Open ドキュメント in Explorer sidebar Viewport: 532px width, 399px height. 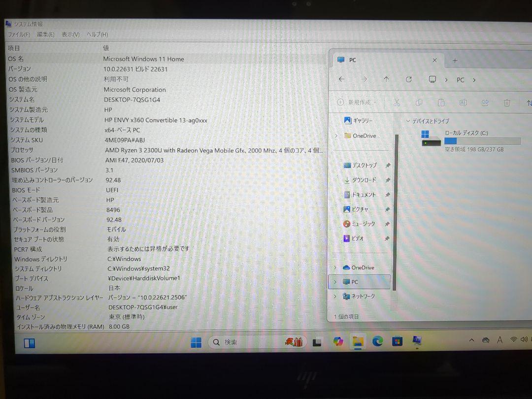tap(360, 195)
